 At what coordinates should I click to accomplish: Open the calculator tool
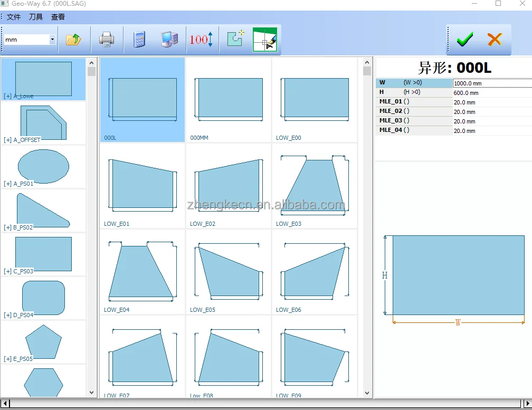[139, 40]
